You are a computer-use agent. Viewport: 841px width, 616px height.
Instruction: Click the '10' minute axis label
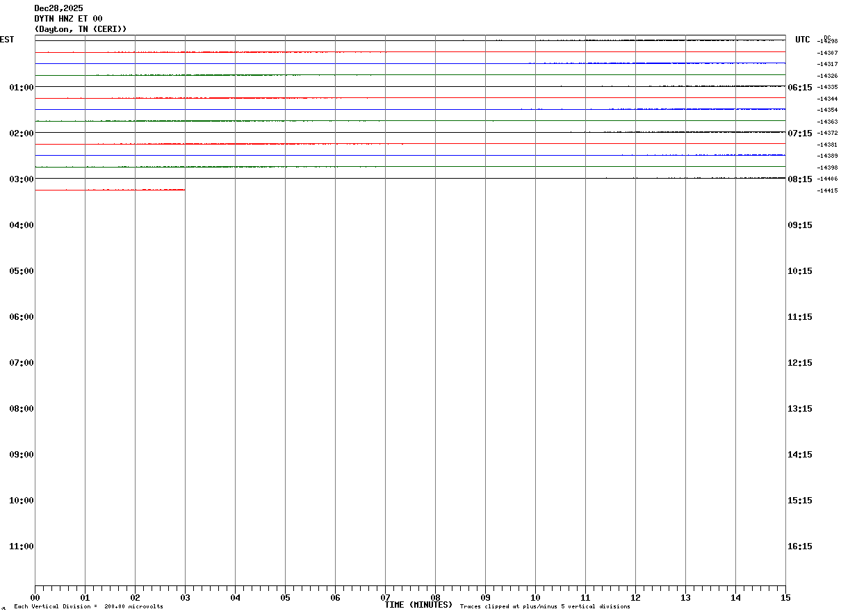click(x=535, y=597)
